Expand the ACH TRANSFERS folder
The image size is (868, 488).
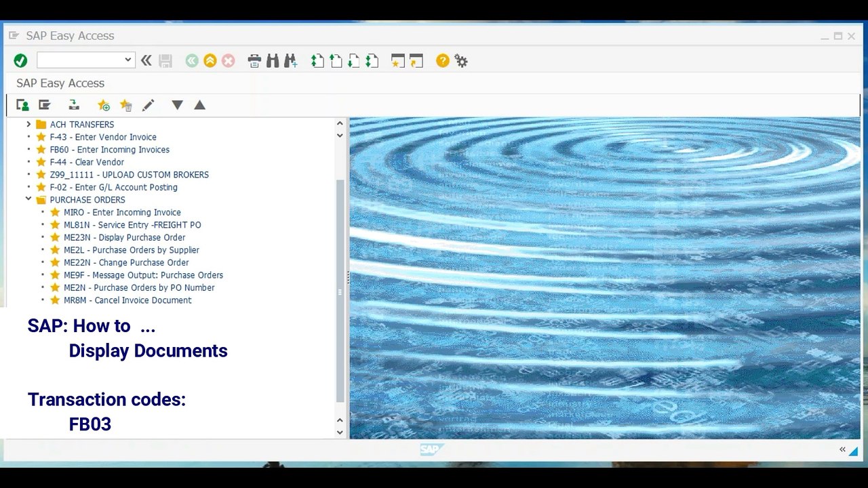pos(28,124)
